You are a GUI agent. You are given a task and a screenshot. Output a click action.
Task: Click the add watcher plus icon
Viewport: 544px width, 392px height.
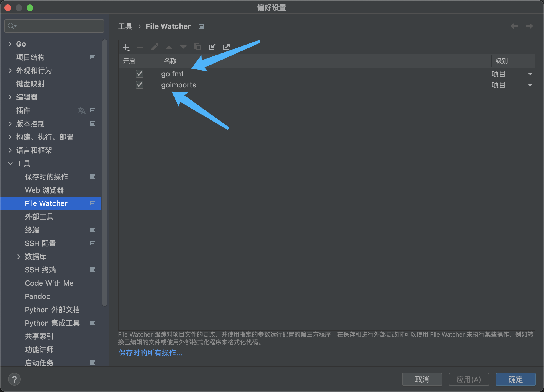tap(126, 47)
